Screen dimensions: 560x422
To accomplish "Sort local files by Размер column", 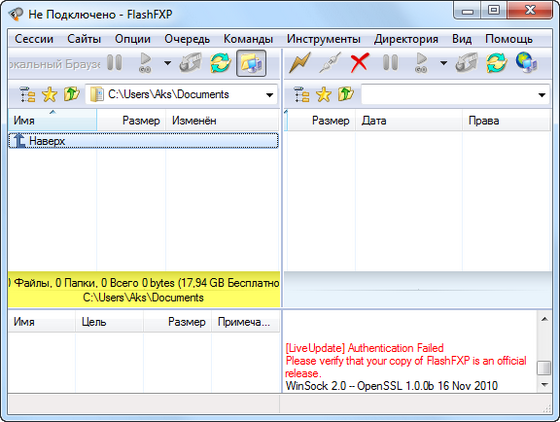I will pos(131,120).
